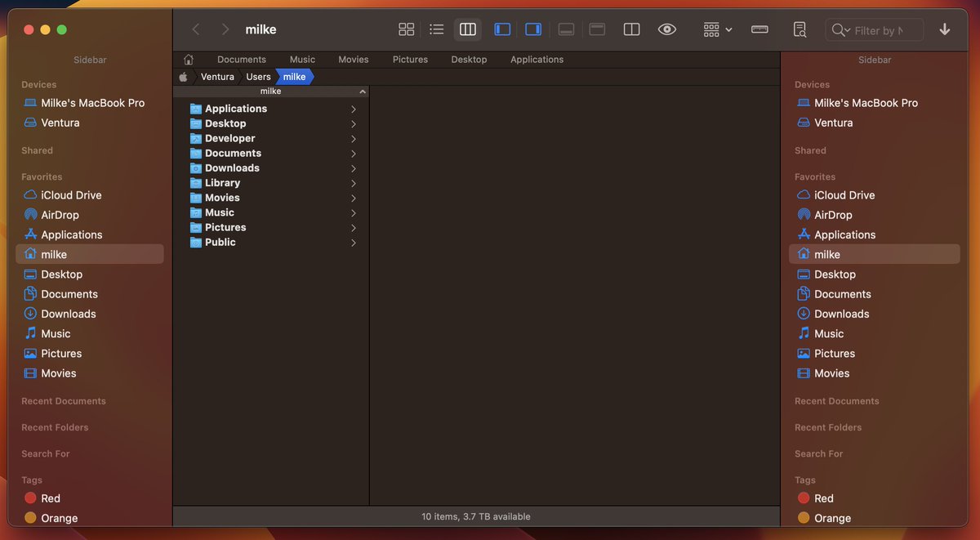Expand the Applications folder chevron
980x540 pixels.
coord(354,109)
